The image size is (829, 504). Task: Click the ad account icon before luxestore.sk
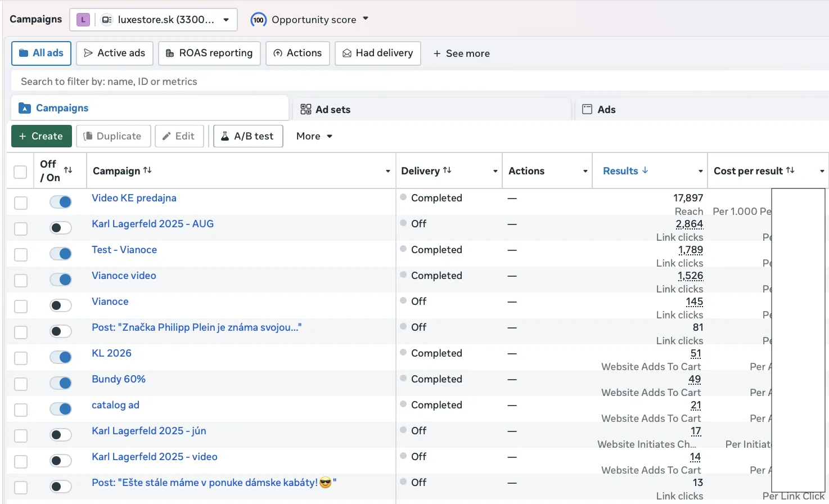[106, 20]
